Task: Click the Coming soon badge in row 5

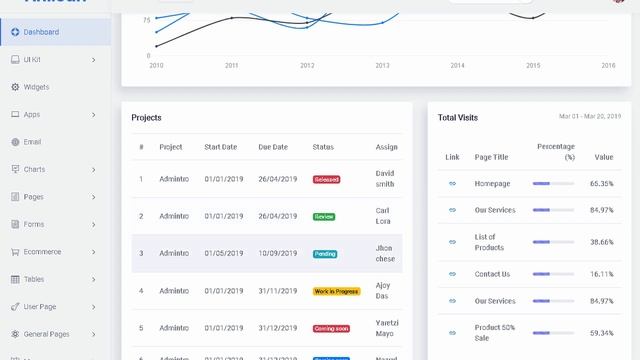Action: (x=331, y=329)
